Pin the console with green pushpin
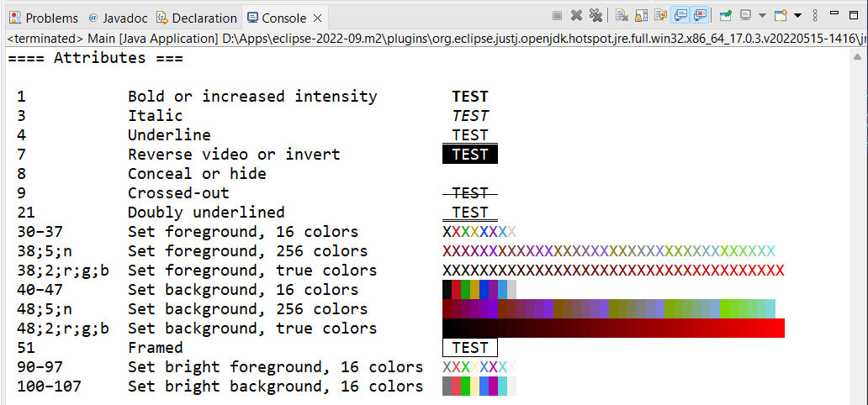Image resolution: width=868 pixels, height=405 pixels. click(x=726, y=16)
